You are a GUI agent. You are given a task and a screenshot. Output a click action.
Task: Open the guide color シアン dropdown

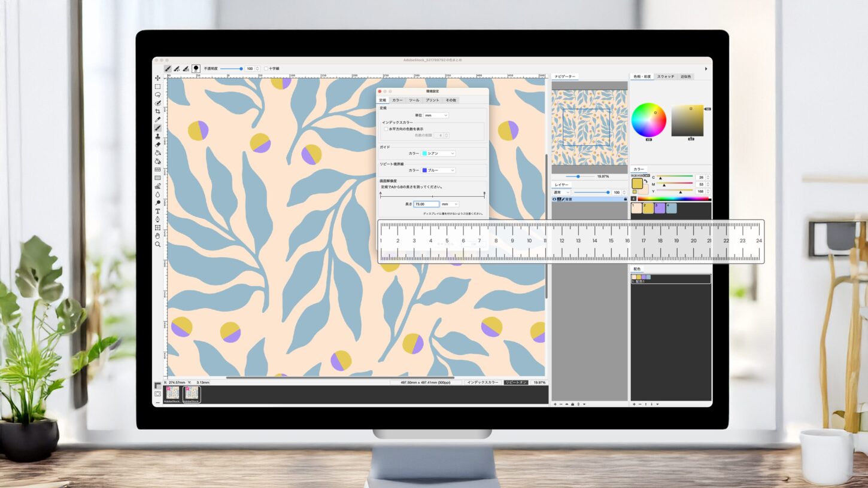439,154
